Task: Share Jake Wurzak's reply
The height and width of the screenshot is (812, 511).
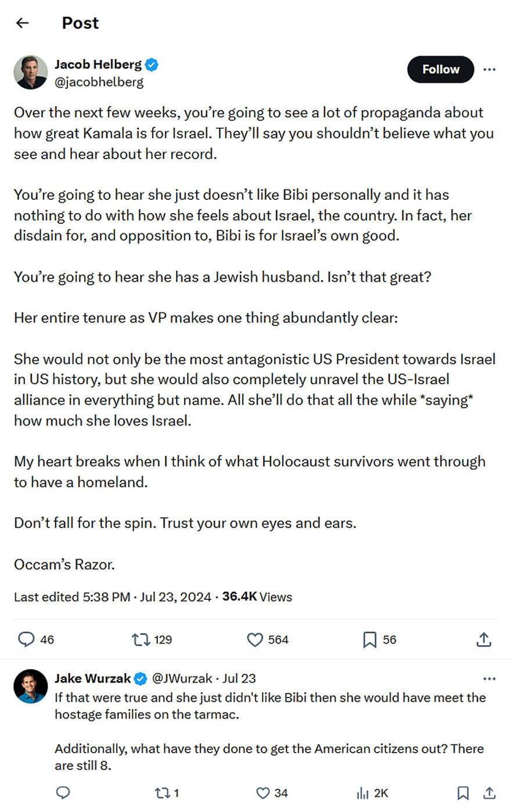Action: 490,793
